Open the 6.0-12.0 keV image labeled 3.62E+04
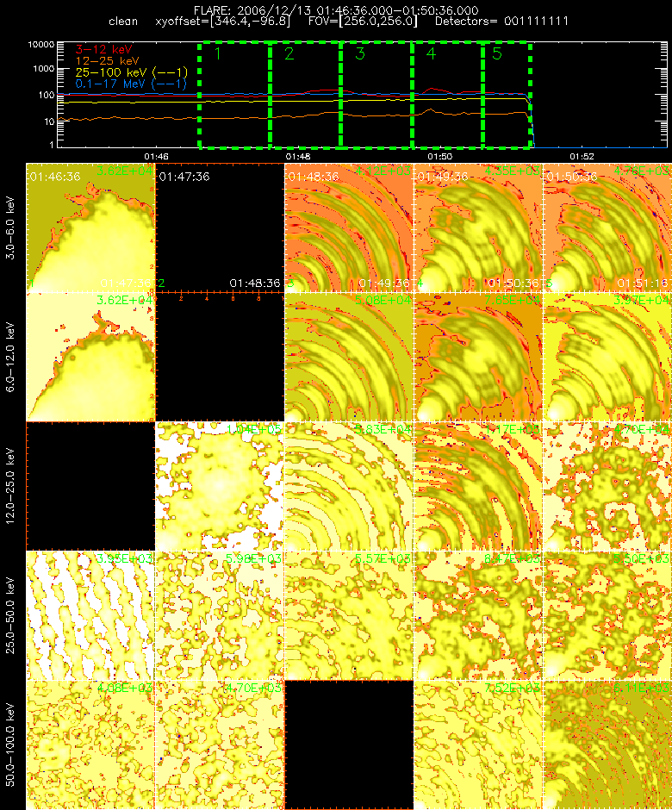672x810 pixels. point(90,357)
